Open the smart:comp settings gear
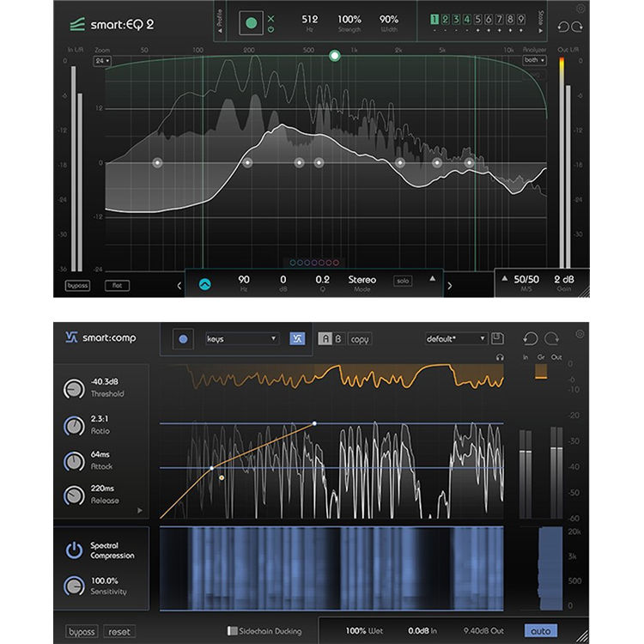 coord(580,334)
